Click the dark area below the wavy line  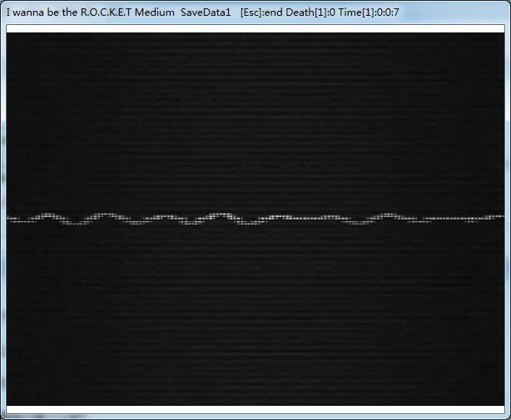[x=255, y=316]
